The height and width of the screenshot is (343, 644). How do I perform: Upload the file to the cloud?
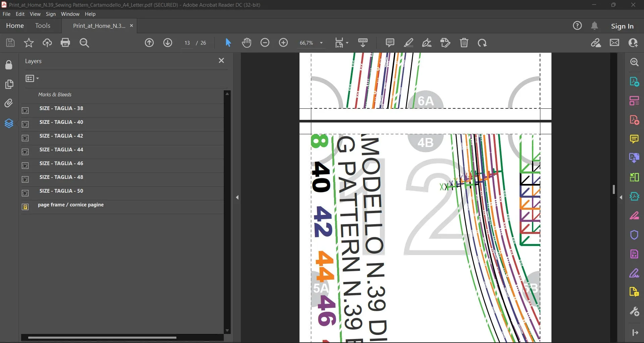click(x=47, y=43)
